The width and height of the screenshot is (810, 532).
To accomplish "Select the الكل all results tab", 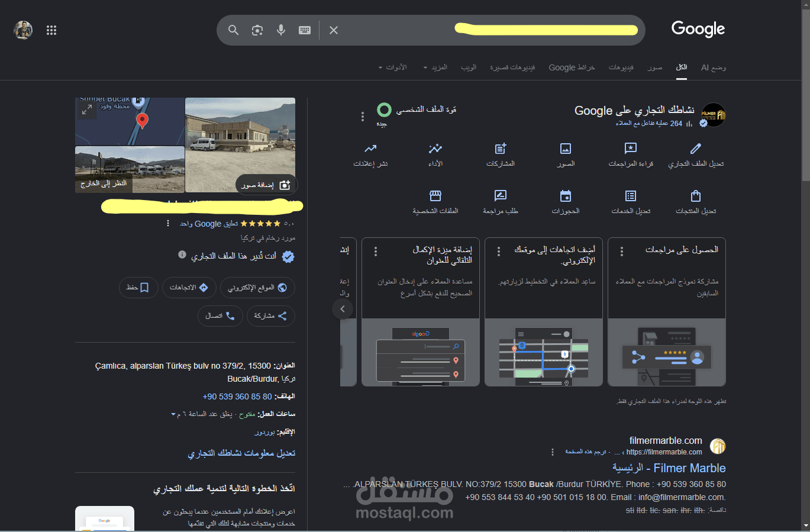I will tap(682, 67).
